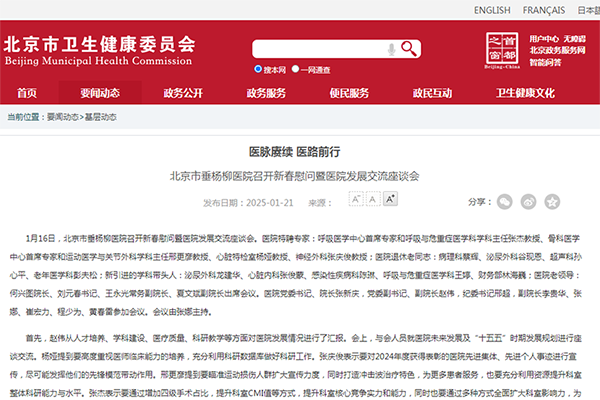Click 基层动态 in the breadcrumb
The height and width of the screenshot is (400, 600).
(x=95, y=117)
